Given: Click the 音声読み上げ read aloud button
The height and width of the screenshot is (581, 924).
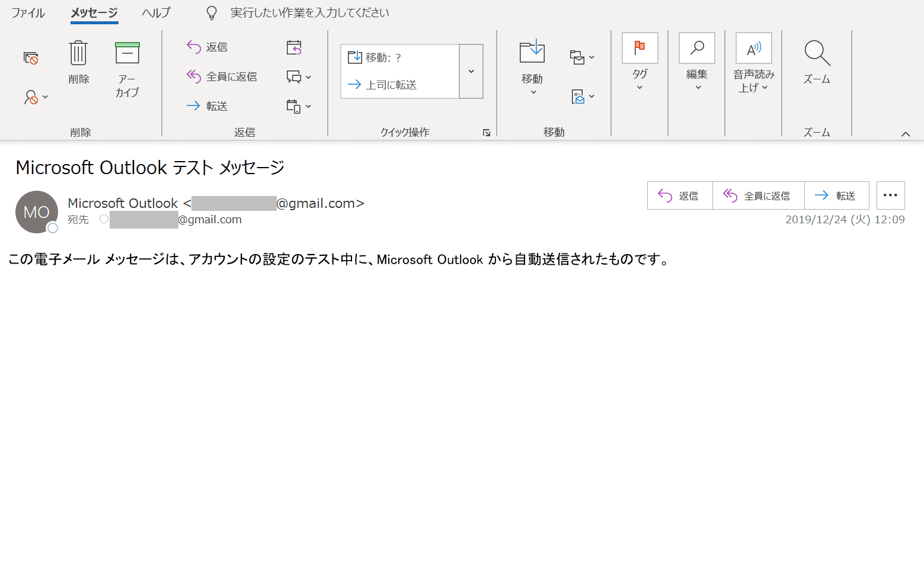Looking at the screenshot, I should [x=754, y=63].
